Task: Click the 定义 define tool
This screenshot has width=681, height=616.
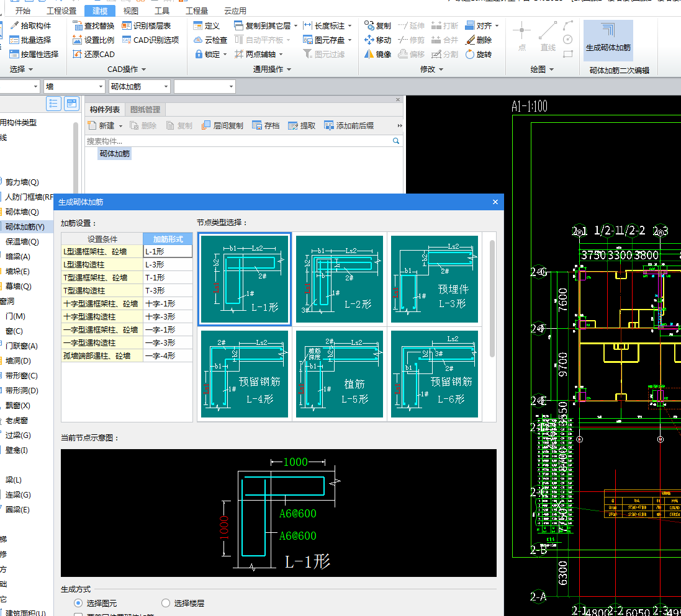Action: (x=207, y=25)
